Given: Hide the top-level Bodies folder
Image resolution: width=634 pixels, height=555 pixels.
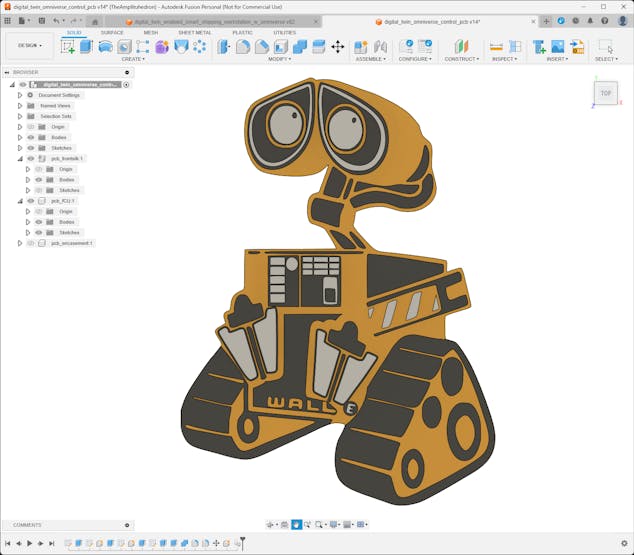Looking at the screenshot, I should pyautogui.click(x=30, y=137).
